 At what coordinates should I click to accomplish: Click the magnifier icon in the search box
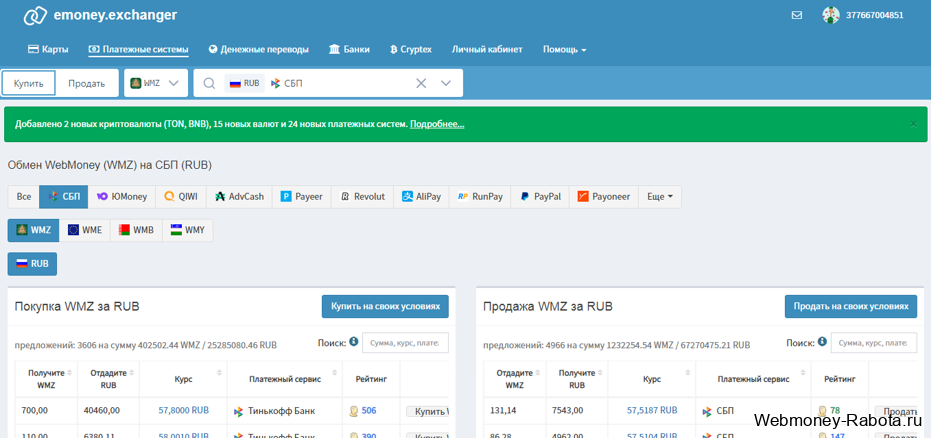[209, 83]
